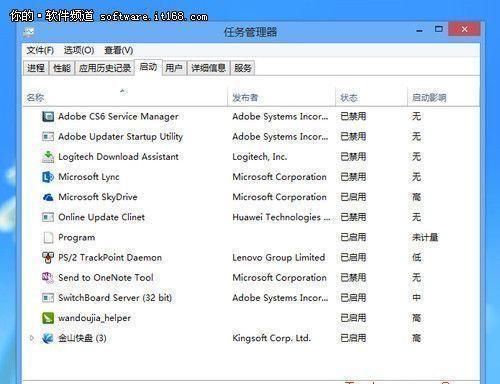500x384 pixels.
Task: Close the Task Manager window
Action: coord(464,29)
